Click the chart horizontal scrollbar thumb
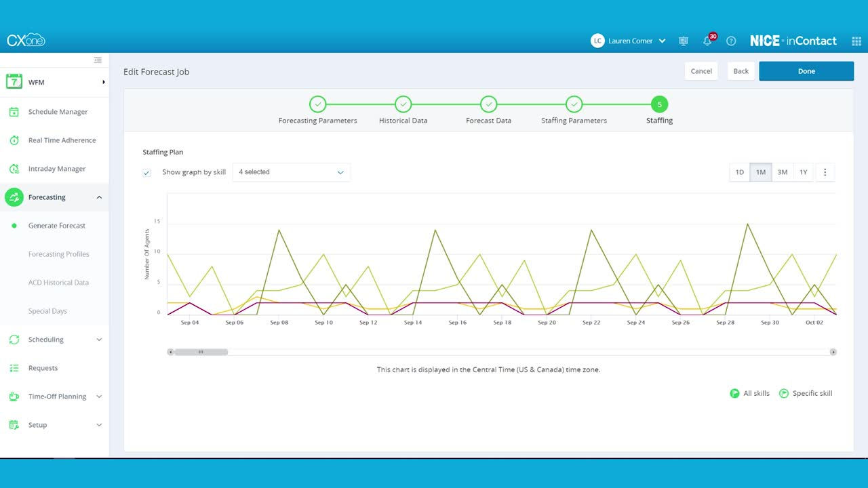Viewport: 868px width, 488px height. point(201,352)
